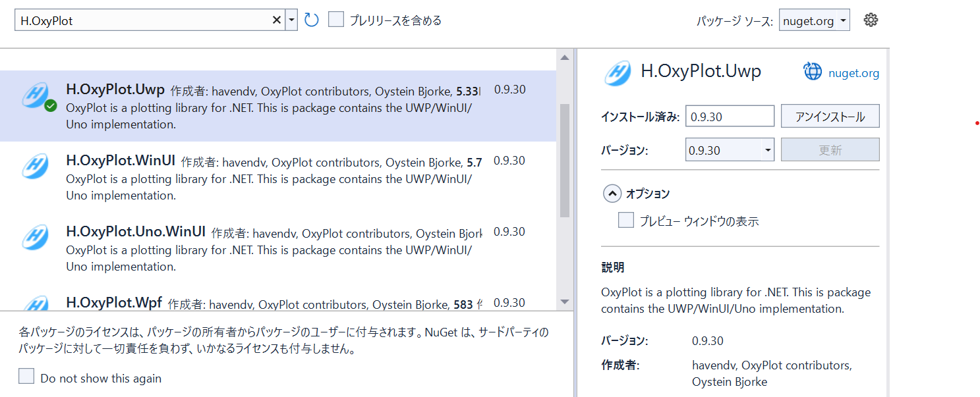
Task: Click the 更新 button
Action: 830,149
